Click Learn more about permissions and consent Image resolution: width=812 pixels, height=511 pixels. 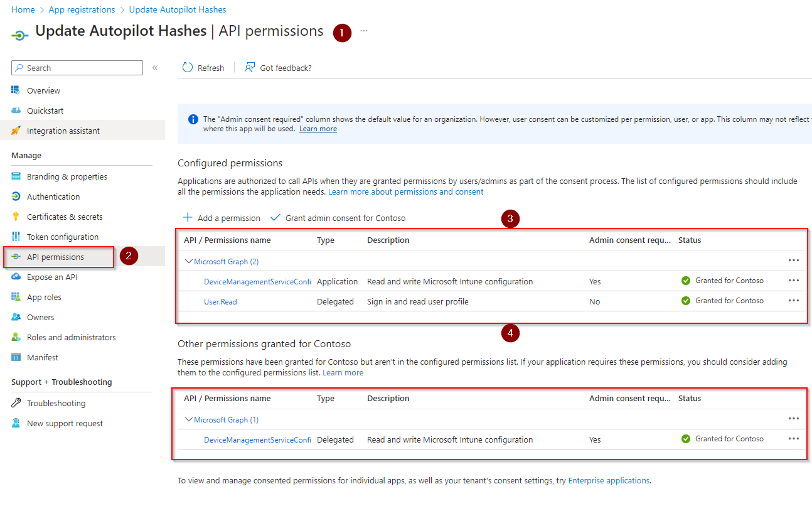click(x=406, y=191)
